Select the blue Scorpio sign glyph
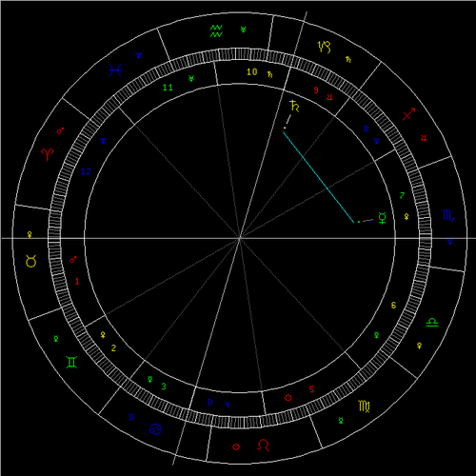 [x=448, y=215]
